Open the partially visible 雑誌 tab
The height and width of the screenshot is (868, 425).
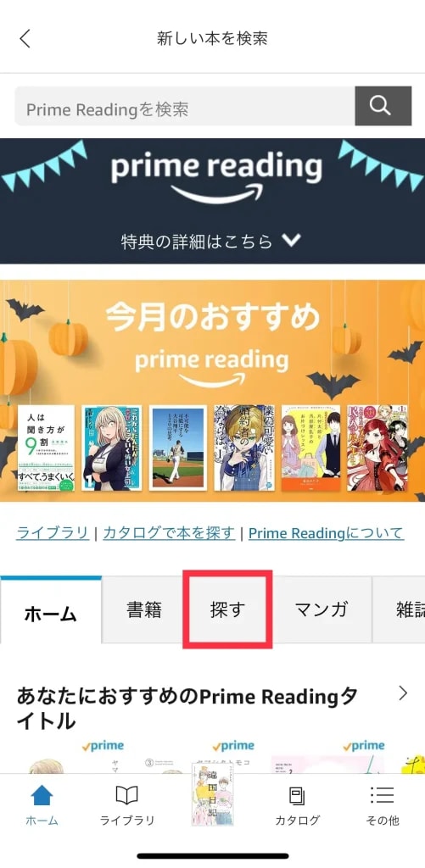coord(399,609)
